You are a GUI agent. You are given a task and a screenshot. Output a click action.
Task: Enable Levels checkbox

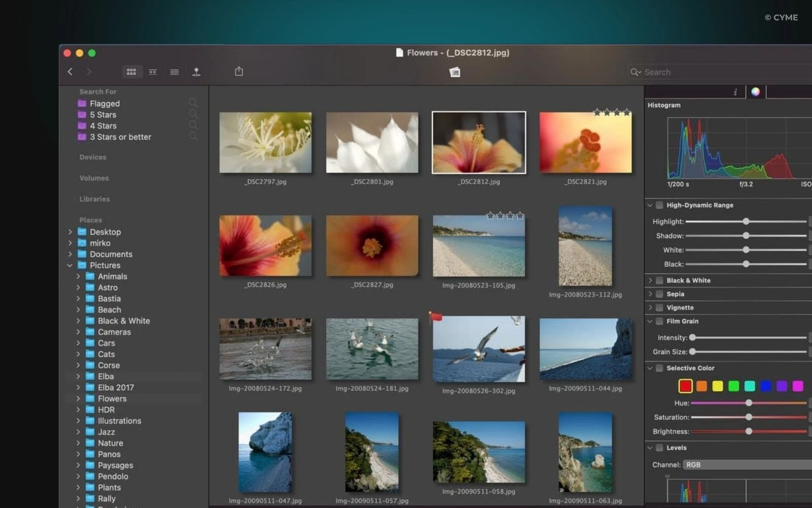point(659,448)
